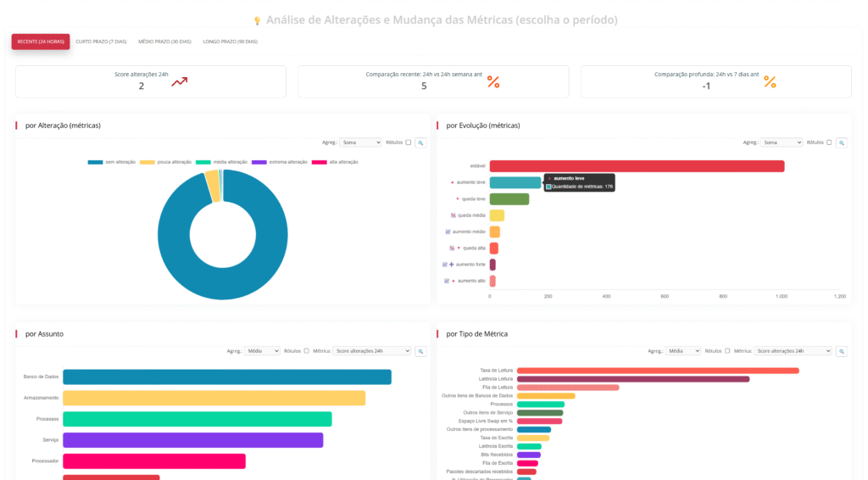Click magnifier icon in por Assunto panel

coord(420,351)
